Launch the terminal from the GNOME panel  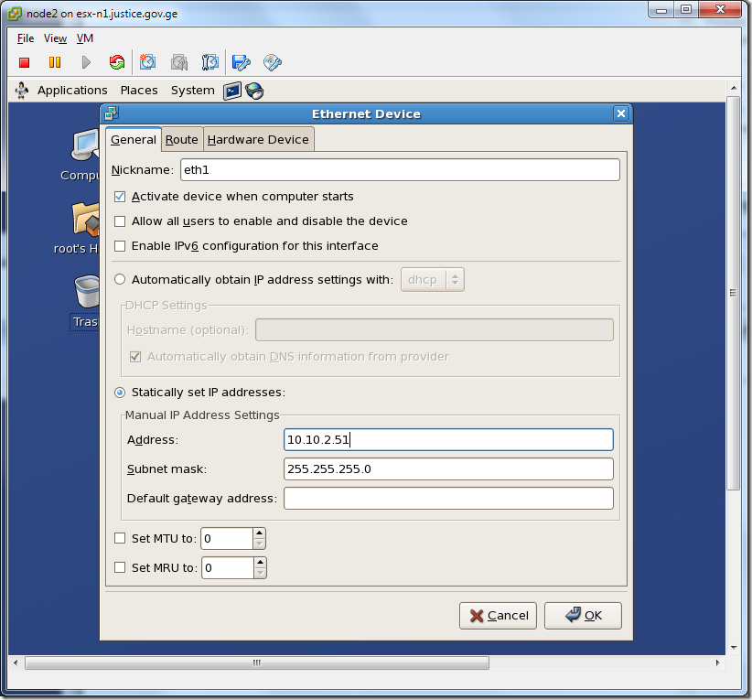click(232, 90)
